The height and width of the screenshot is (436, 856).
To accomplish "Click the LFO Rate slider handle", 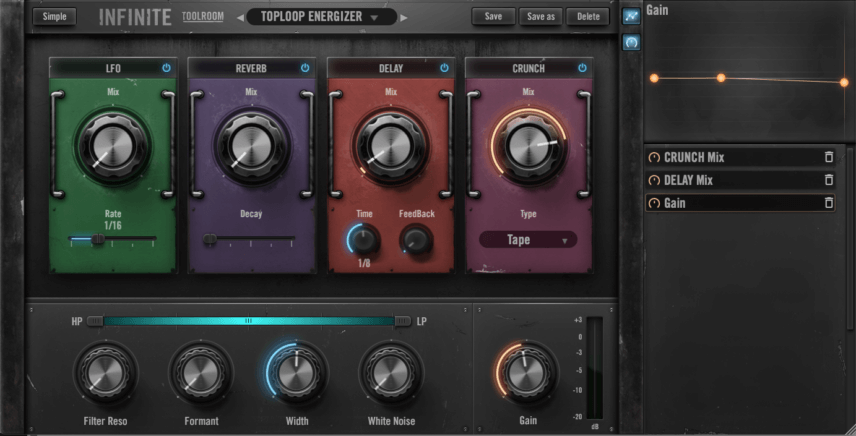I will tap(98, 238).
